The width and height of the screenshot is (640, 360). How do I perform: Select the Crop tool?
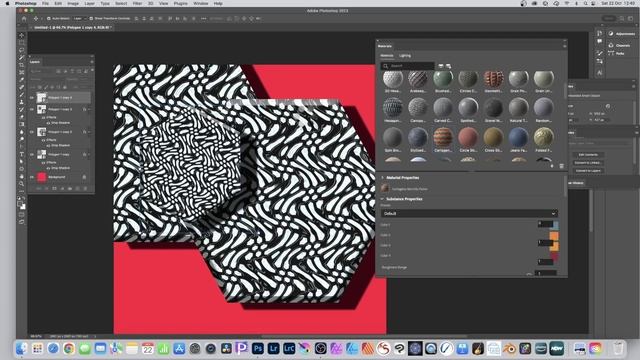pyautogui.click(x=22, y=65)
